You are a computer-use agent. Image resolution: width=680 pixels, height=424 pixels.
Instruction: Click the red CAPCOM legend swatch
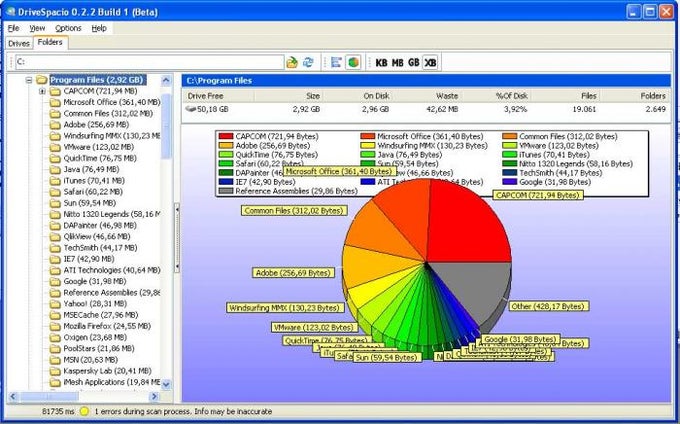click(226, 137)
